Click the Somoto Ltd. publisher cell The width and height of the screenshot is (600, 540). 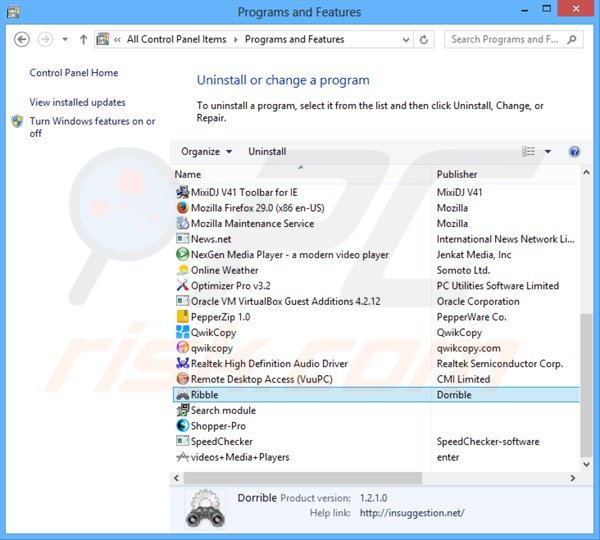tap(463, 270)
